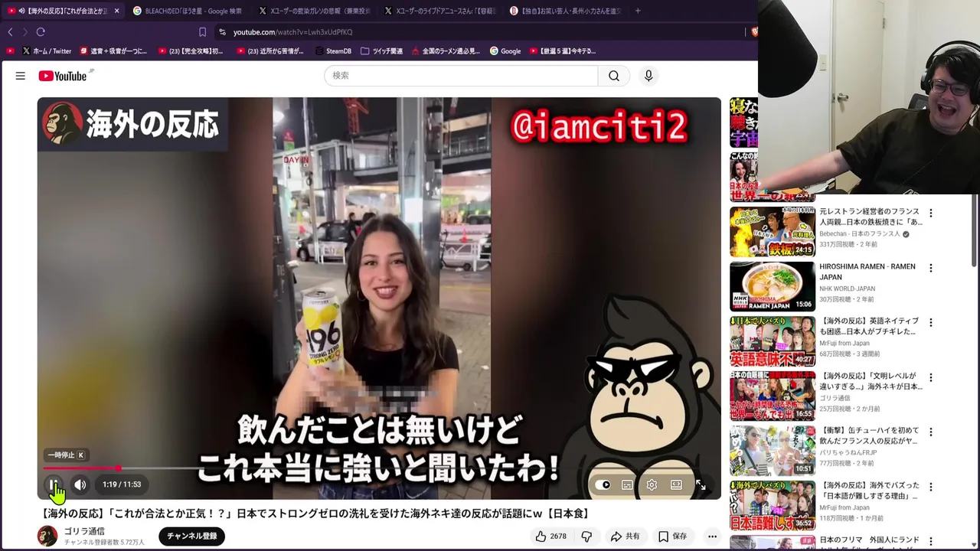Open 【厳選５選】今キテる bookmark

click(563, 51)
